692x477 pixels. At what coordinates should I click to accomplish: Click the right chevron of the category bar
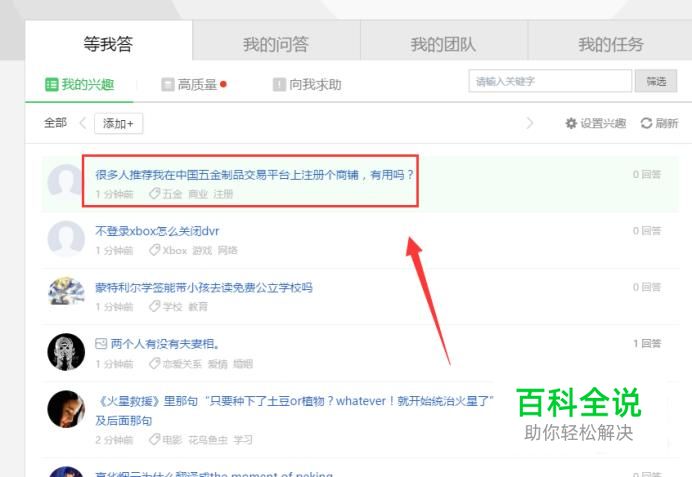530,123
